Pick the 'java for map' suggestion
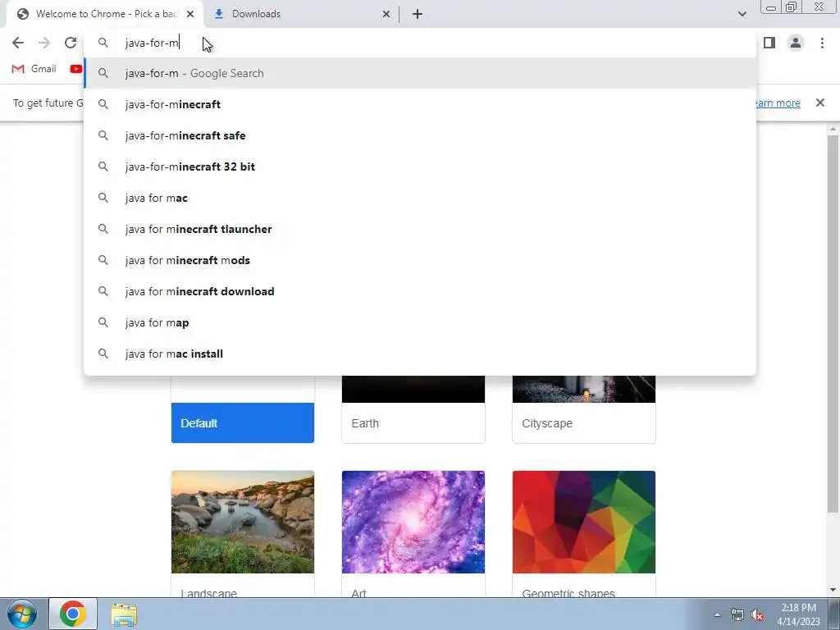Screen dimensions: 840x630 pyautogui.click(x=420, y=322)
